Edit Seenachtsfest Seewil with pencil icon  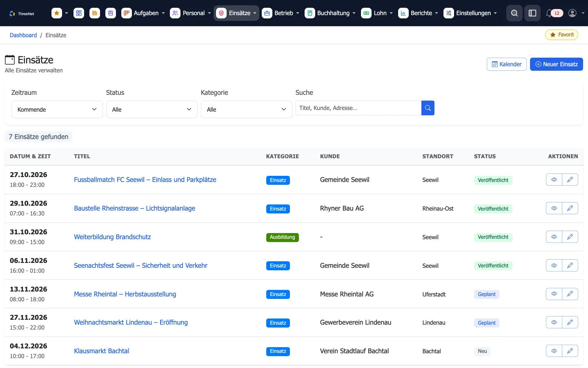tap(570, 265)
